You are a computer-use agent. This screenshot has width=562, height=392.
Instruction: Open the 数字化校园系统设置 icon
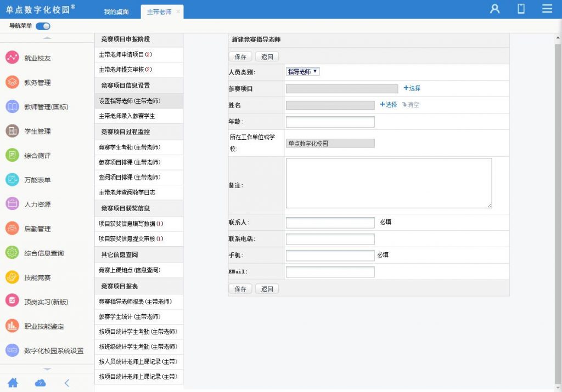pyautogui.click(x=12, y=350)
